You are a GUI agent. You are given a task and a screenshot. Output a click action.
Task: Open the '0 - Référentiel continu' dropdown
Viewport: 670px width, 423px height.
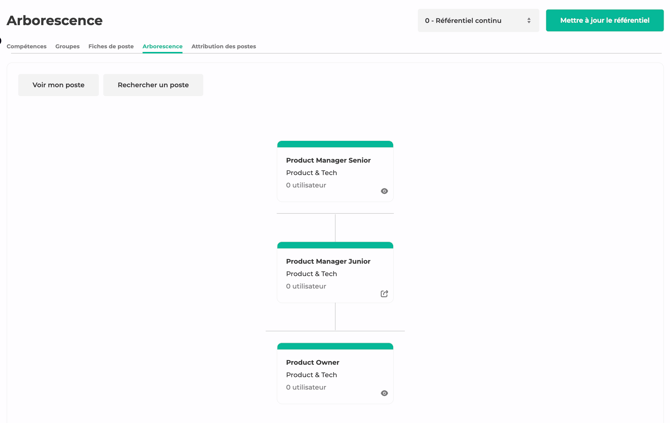tap(477, 20)
